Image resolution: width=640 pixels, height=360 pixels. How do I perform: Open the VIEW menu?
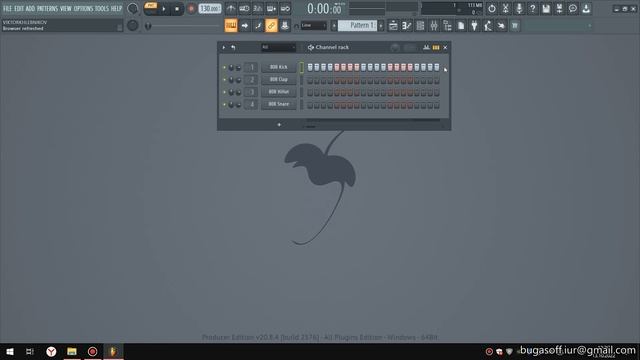coord(66,8)
